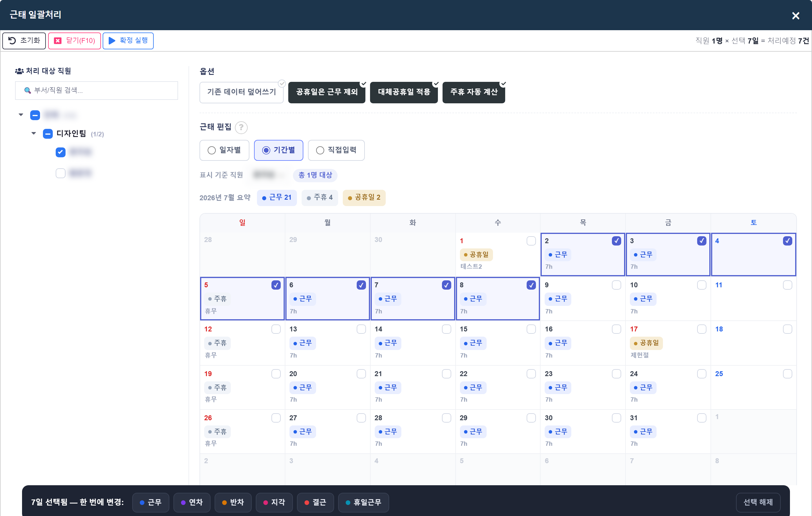
Task: Click the 처리 대상 직원 people icon
Action: click(x=19, y=71)
